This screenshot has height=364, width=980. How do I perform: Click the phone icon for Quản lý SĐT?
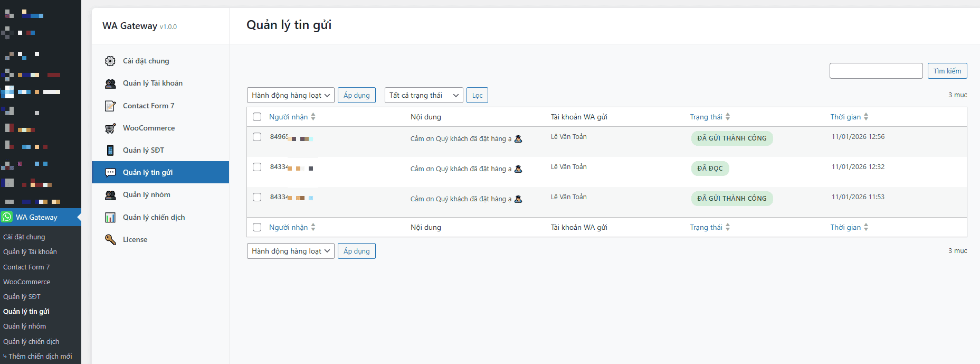point(110,151)
